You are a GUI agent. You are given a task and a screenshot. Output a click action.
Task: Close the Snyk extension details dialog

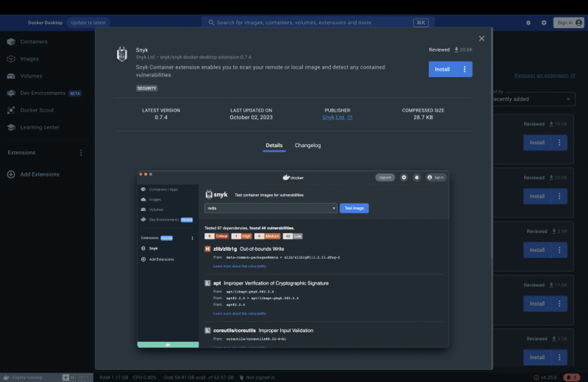(482, 38)
